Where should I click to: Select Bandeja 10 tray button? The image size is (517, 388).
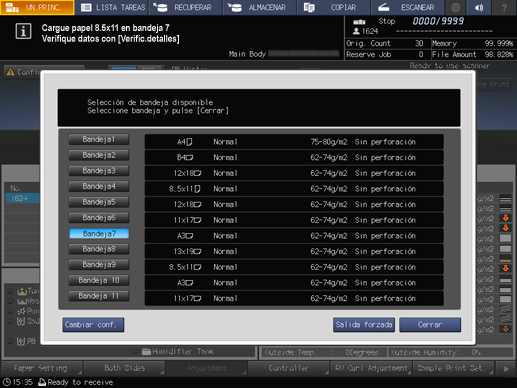(x=99, y=280)
